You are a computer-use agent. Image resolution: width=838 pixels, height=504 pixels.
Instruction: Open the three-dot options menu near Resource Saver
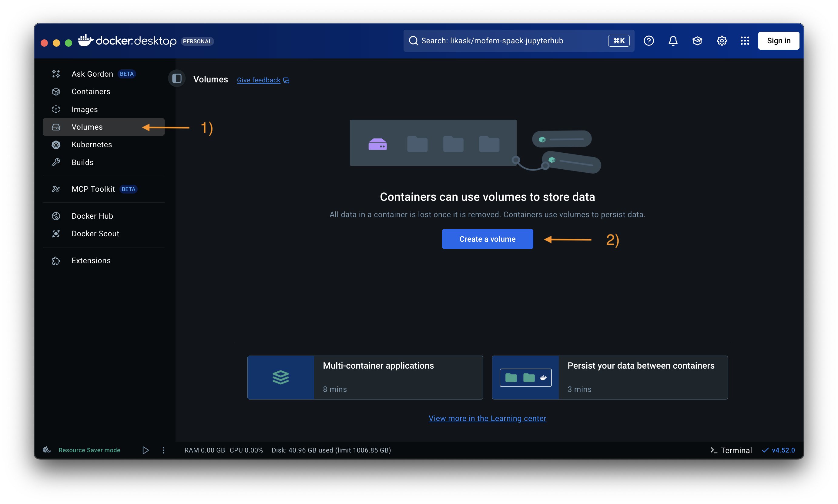pyautogui.click(x=164, y=450)
